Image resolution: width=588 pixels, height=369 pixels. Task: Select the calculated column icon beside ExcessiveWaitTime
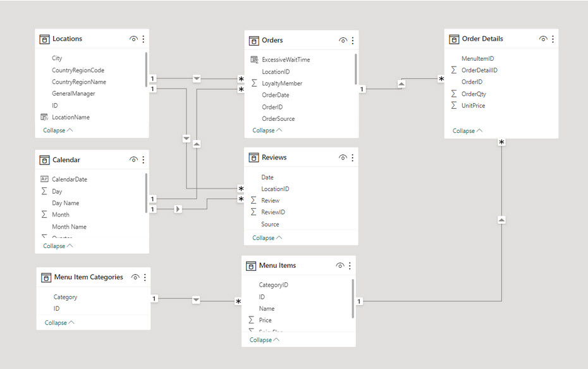pyautogui.click(x=254, y=59)
